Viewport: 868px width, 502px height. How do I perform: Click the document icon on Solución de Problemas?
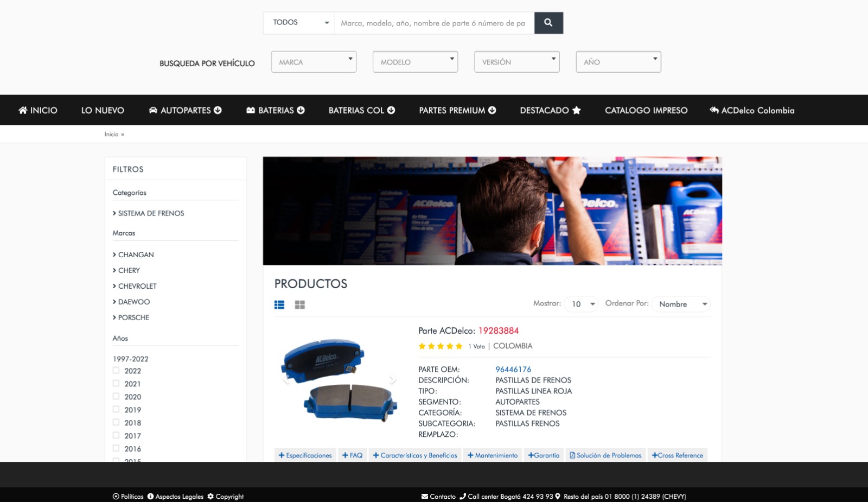pyautogui.click(x=572, y=455)
